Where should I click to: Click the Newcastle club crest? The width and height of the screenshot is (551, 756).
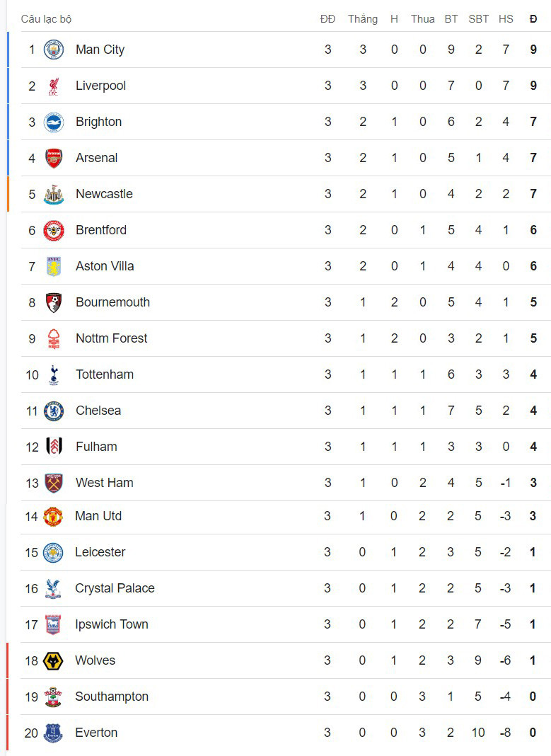pos(54,194)
